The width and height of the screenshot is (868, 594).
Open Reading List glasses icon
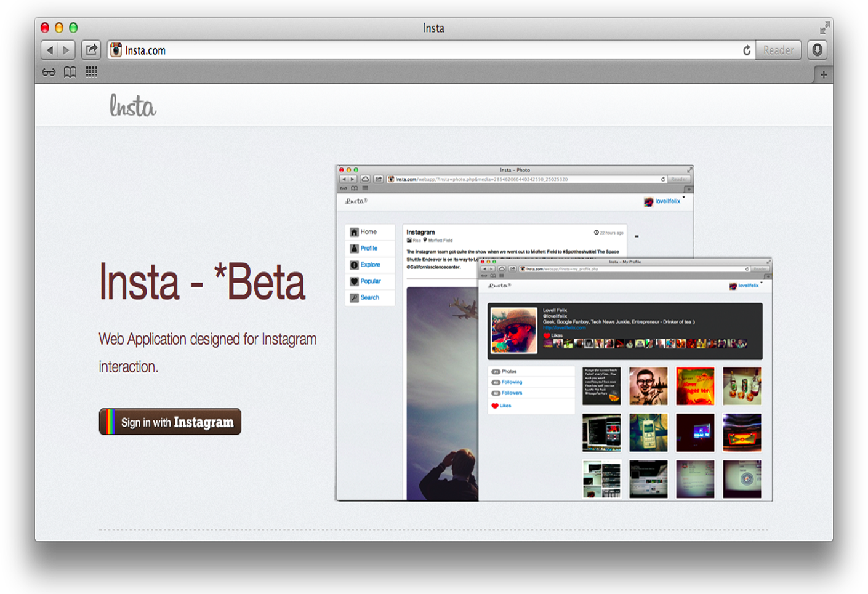49,72
